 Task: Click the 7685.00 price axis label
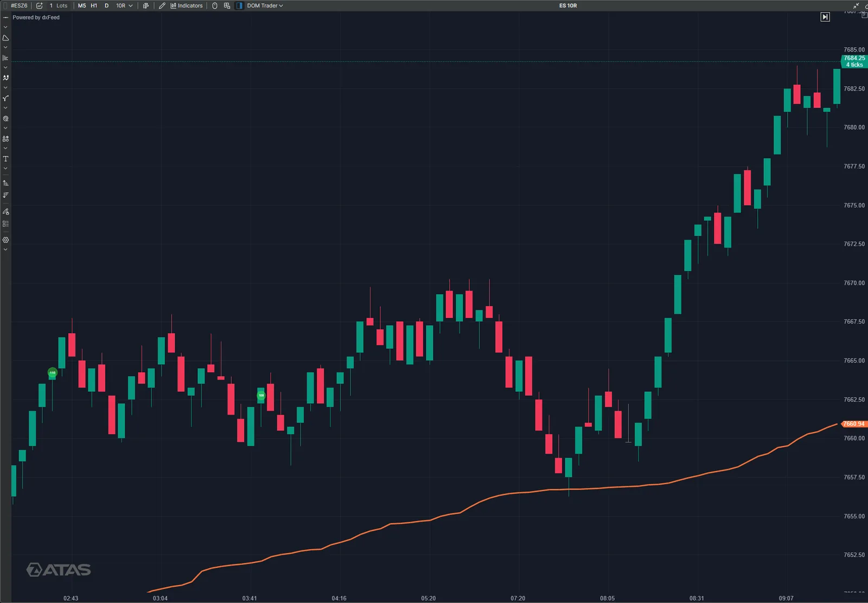tap(854, 50)
